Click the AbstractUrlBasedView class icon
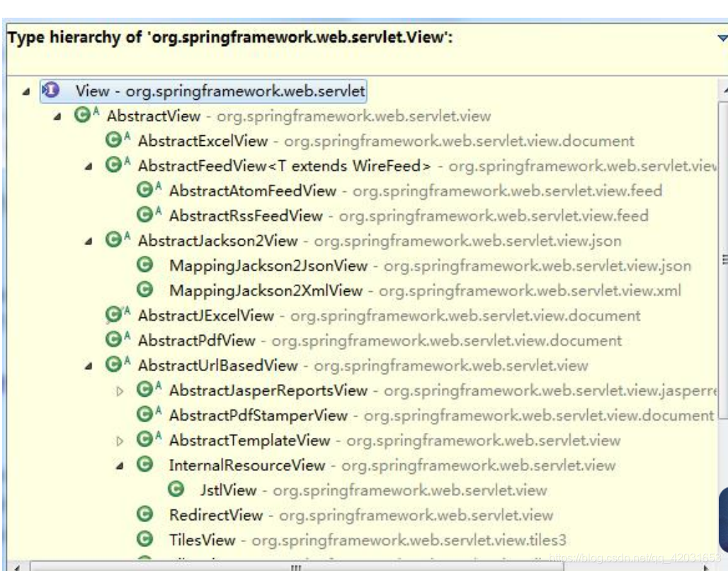Image resolution: width=728 pixels, height=571 pixels. point(113,364)
